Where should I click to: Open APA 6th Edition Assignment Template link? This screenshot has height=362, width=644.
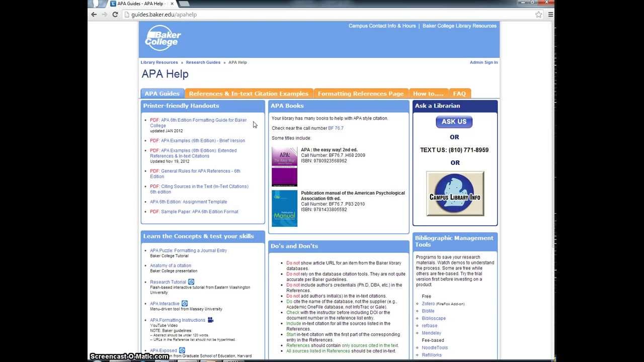188,202
